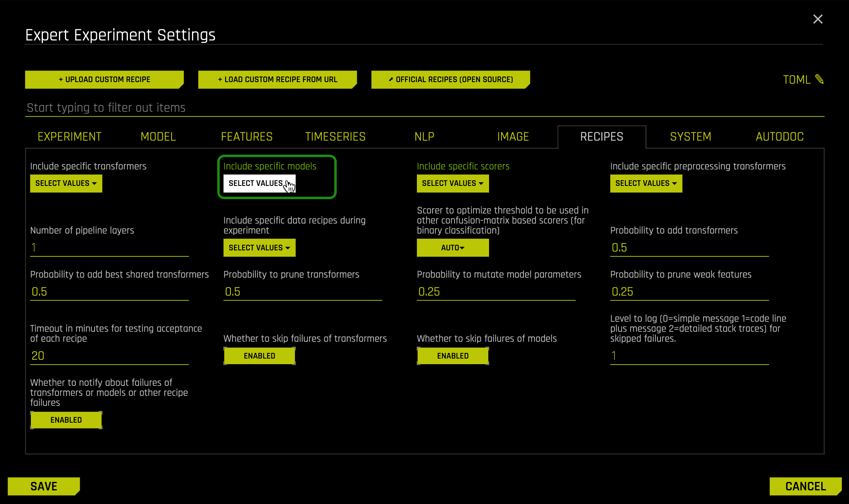Toggle skip failures of models

(453, 355)
